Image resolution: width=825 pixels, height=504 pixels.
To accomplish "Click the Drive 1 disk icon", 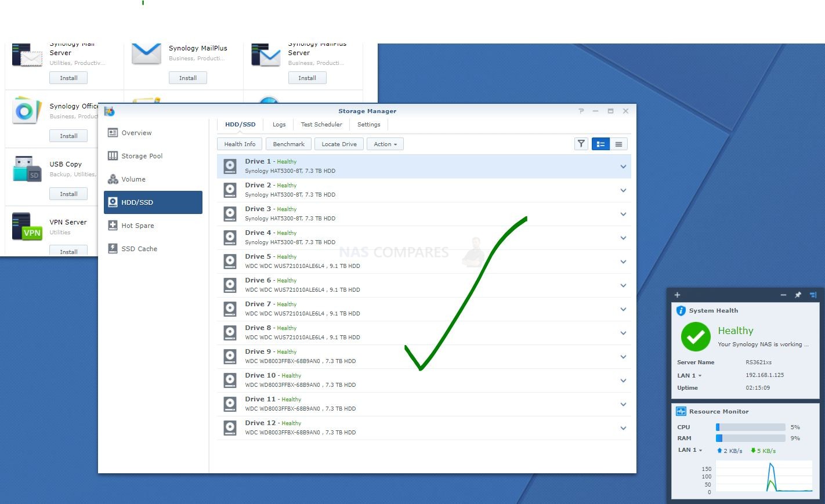I will 230,166.
